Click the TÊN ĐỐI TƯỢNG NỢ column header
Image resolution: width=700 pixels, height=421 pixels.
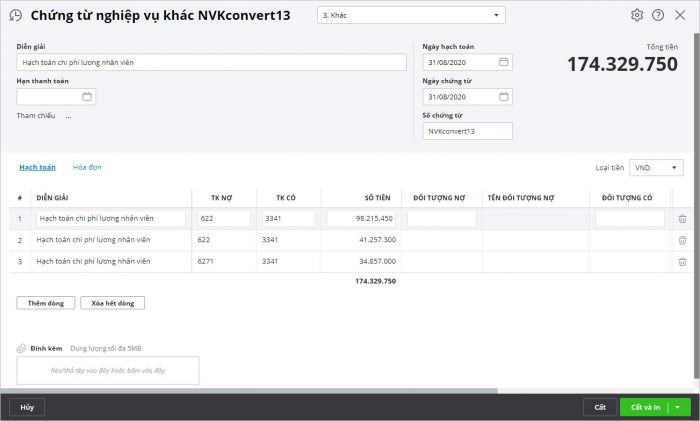pyautogui.click(x=521, y=198)
